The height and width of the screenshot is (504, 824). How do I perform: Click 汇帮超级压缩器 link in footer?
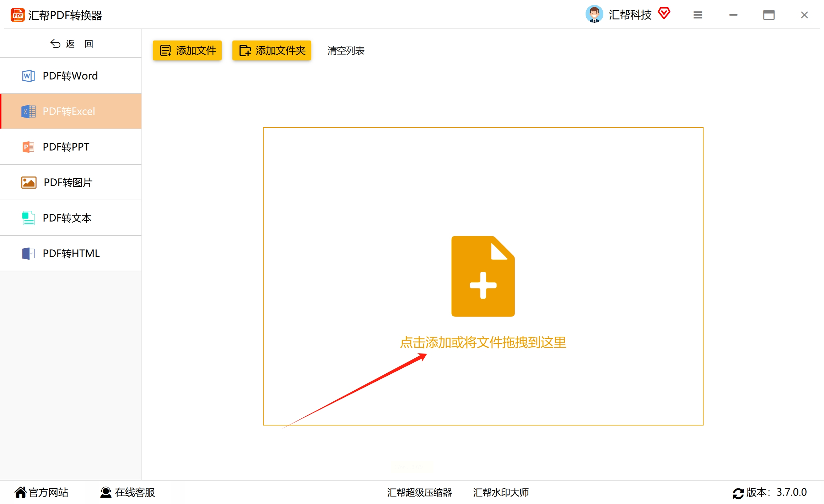[419, 492]
